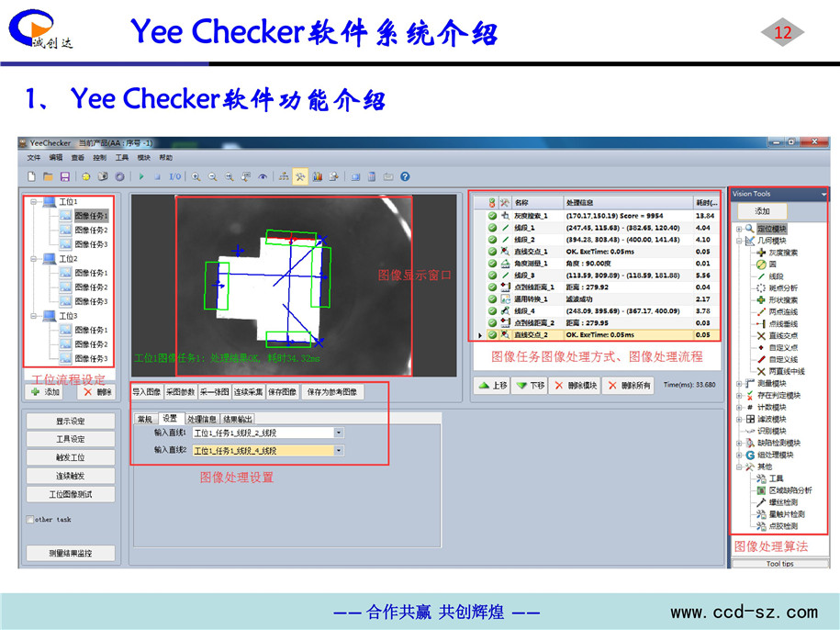Toggle green status check for 线段_1 row

pyautogui.click(x=492, y=226)
